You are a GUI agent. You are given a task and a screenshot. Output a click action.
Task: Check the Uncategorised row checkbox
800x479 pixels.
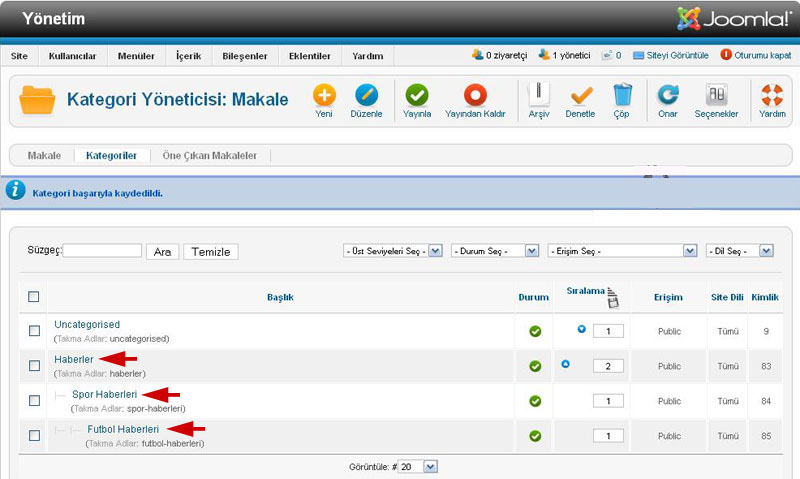(x=34, y=331)
